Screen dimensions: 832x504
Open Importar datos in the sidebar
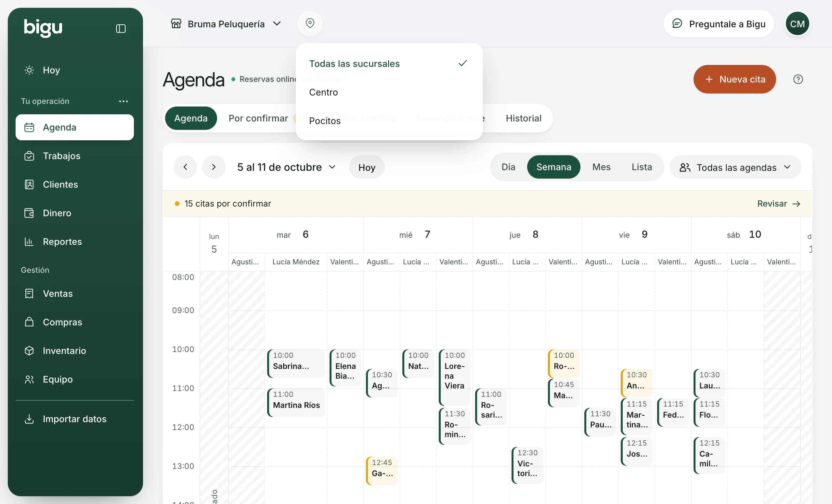pyautogui.click(x=75, y=419)
